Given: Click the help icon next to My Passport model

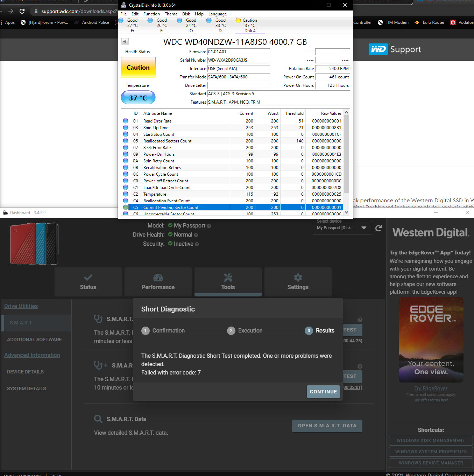Looking at the screenshot, I should 209,226.
